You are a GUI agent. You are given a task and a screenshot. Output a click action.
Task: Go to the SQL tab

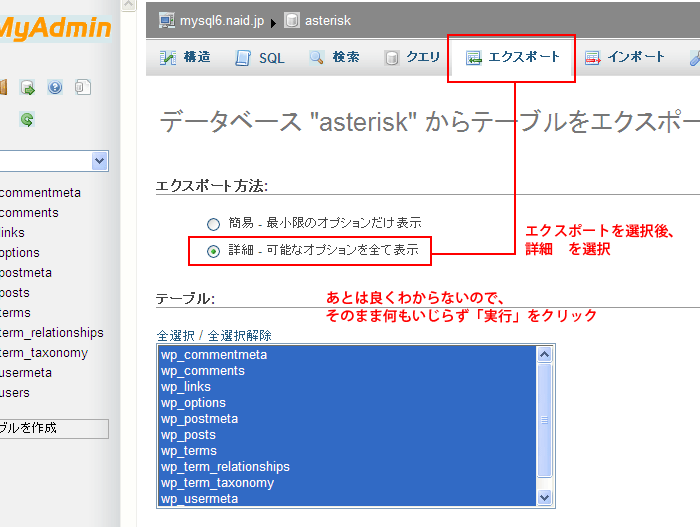coord(260,58)
